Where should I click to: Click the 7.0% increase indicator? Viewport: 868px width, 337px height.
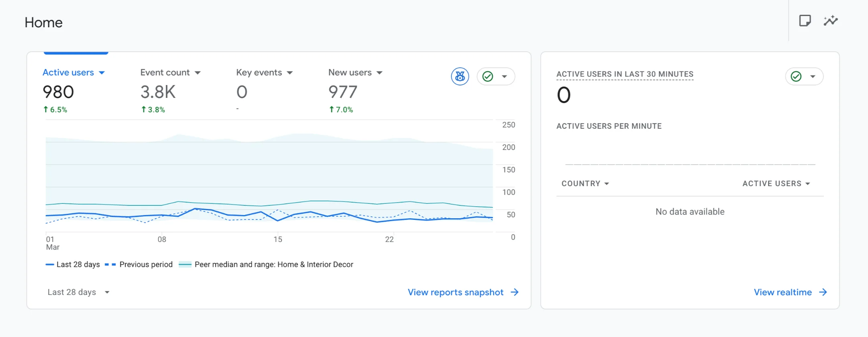pos(341,110)
